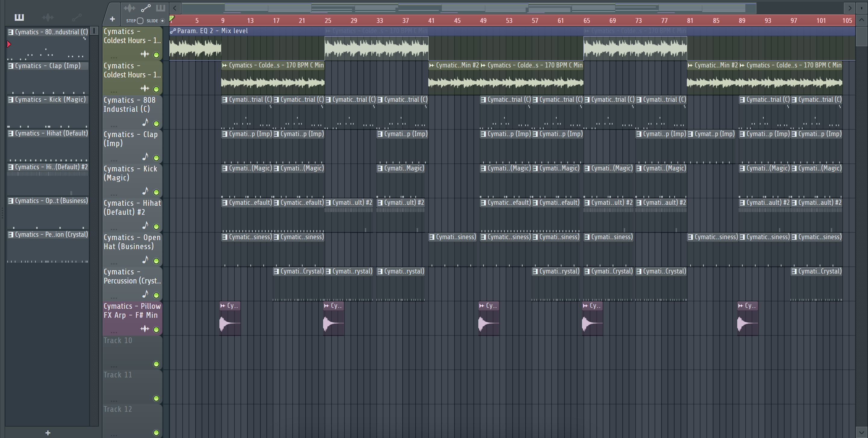868x438 pixels.
Task: Open menu of first Kick (Magic) pattern clip
Action: [225, 168]
